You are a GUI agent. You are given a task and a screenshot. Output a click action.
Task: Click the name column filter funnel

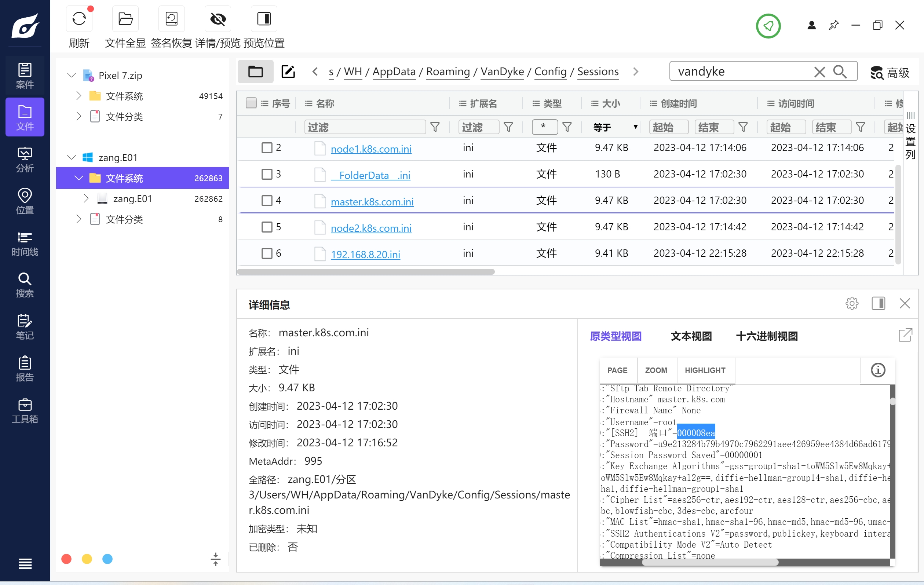pyautogui.click(x=435, y=127)
